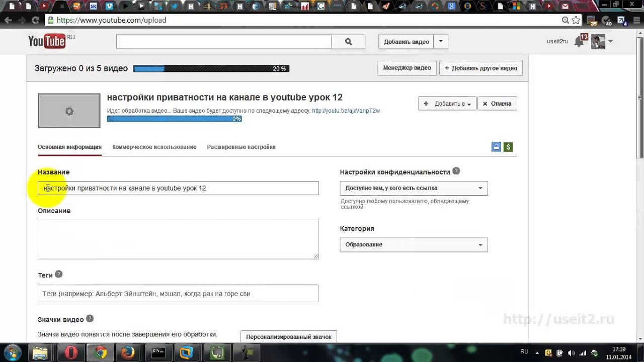Screen dimensions: 644x362
Task: Expand the account menu arrow by avatar
Action: (610, 42)
